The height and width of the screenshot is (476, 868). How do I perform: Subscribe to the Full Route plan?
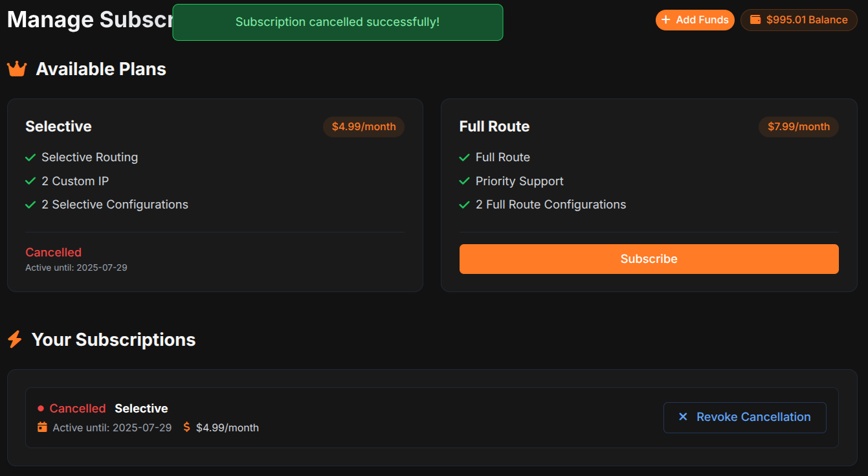pyautogui.click(x=649, y=259)
